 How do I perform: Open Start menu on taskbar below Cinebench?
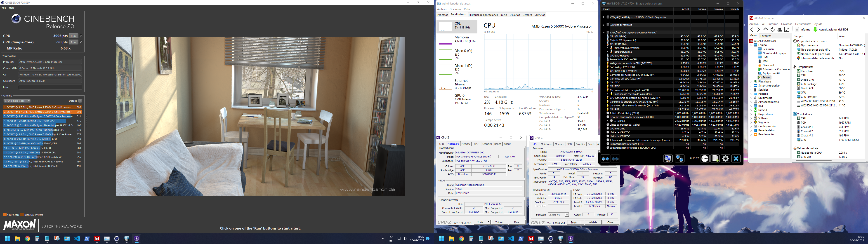7,239
